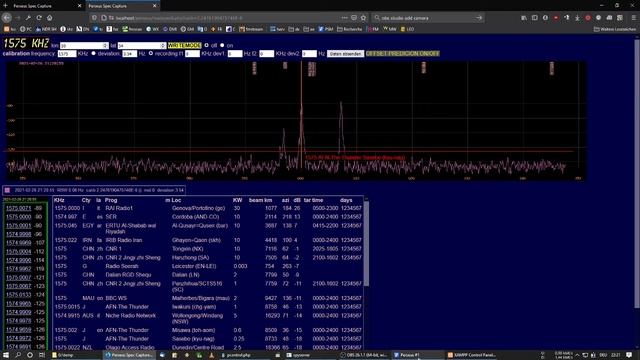This screenshot has height=360, width=640.
Task: Click the tallest spectrum peak at center
Action: (302, 114)
